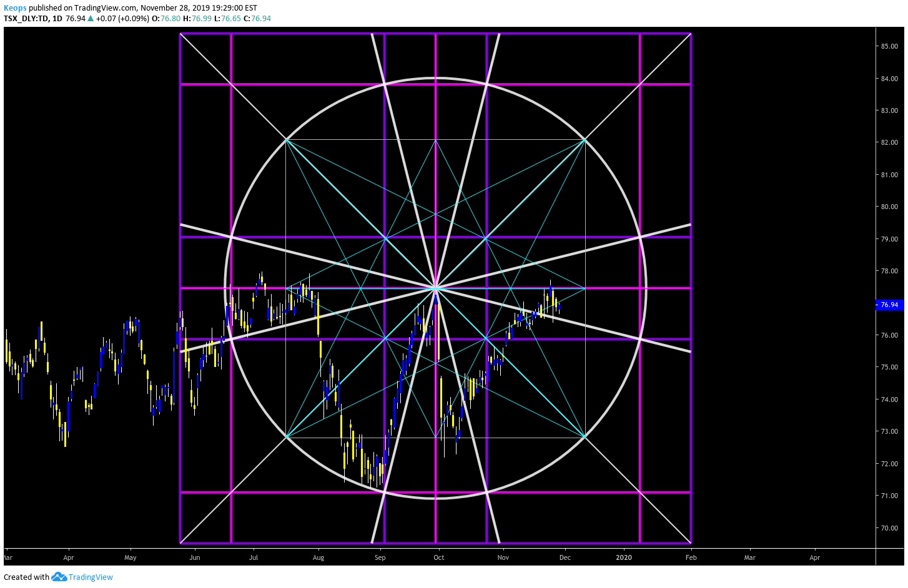Click the Oct label on time axis
The width and height of the screenshot is (908, 588).
click(x=439, y=557)
